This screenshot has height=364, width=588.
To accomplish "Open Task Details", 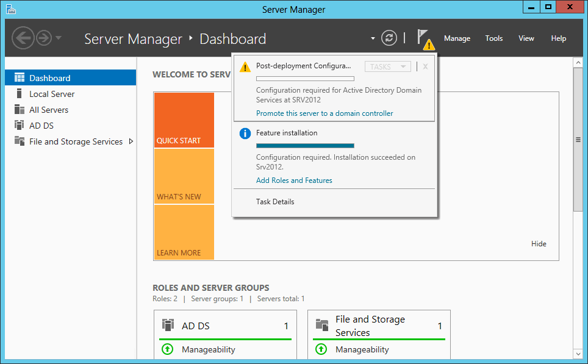I will pyautogui.click(x=275, y=202).
